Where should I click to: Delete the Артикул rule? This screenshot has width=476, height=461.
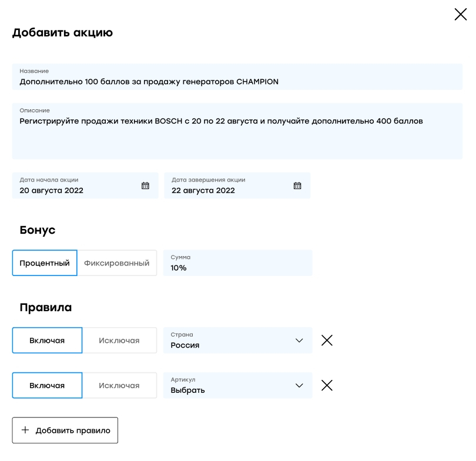327,385
